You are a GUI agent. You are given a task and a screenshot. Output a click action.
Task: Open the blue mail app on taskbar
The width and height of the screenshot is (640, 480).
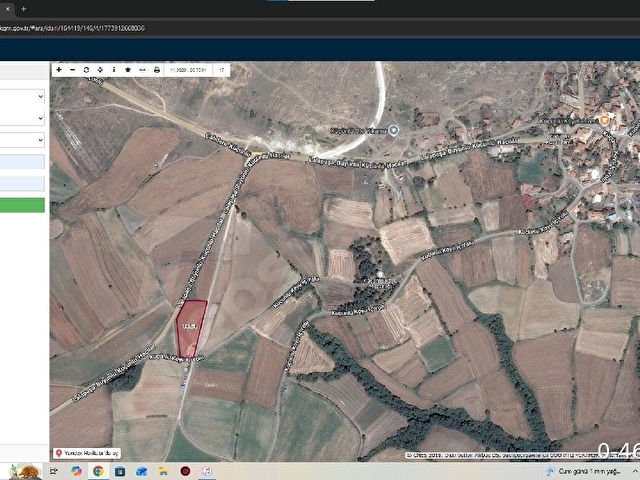(142, 471)
